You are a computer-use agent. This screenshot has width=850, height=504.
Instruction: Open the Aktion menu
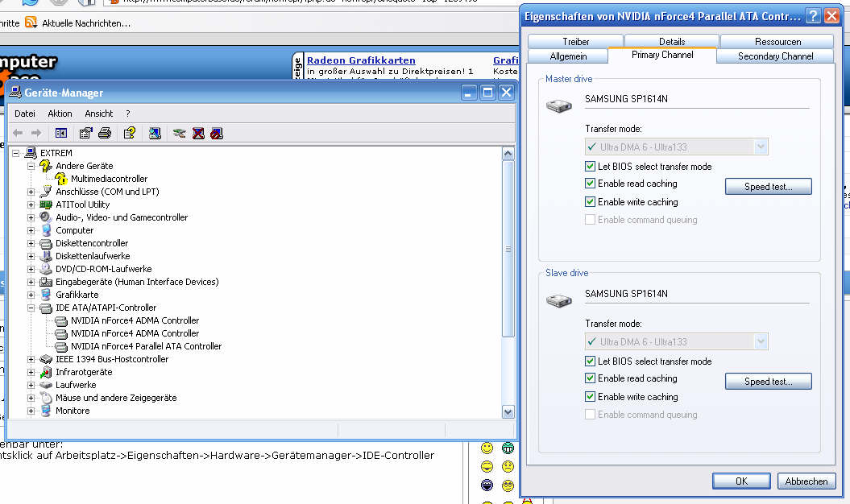click(60, 114)
